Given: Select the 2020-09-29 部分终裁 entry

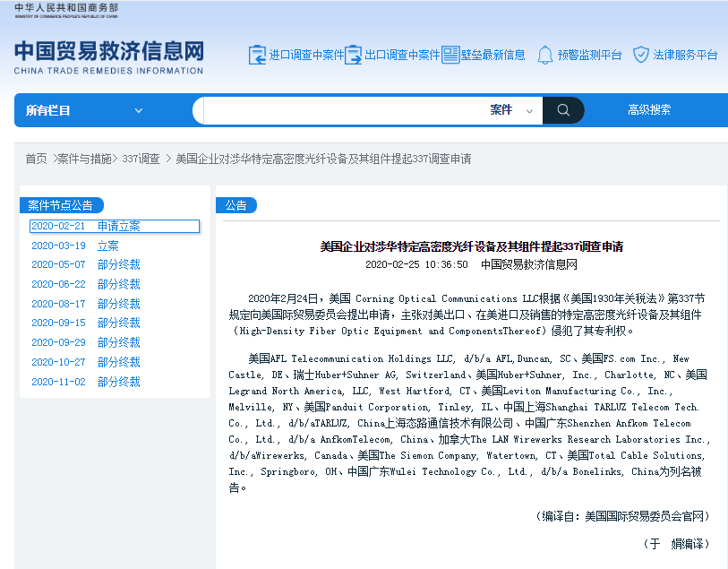Looking at the screenshot, I should tap(86, 342).
